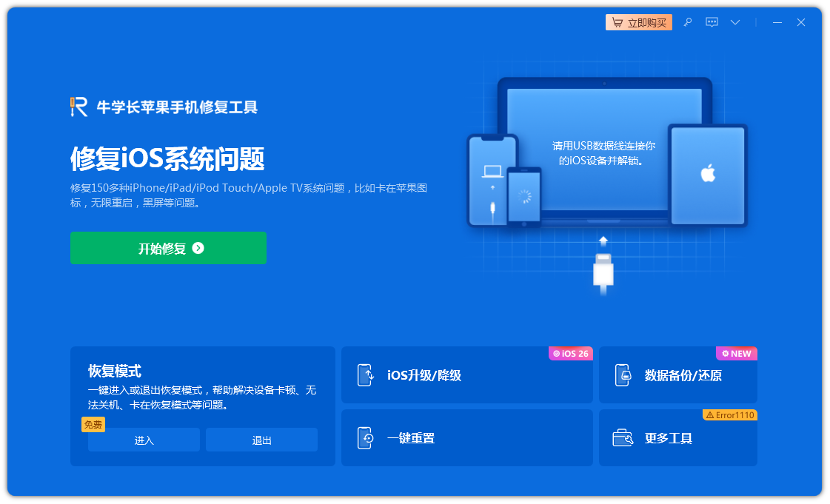This screenshot has width=830, height=504.
Task: Click the iPad illustration with Apple logo
Action: pyautogui.click(x=707, y=175)
